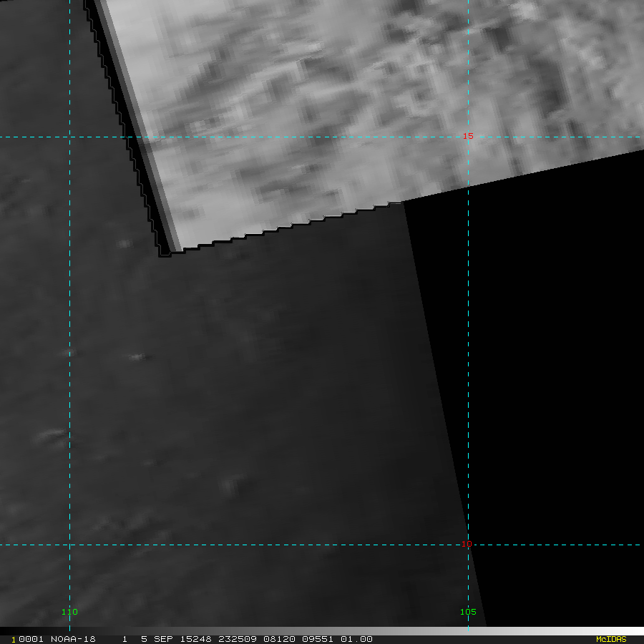Click the cyan dashed line crossing the bright swath
This screenshot has height=644, width=644.
coord(468,72)
